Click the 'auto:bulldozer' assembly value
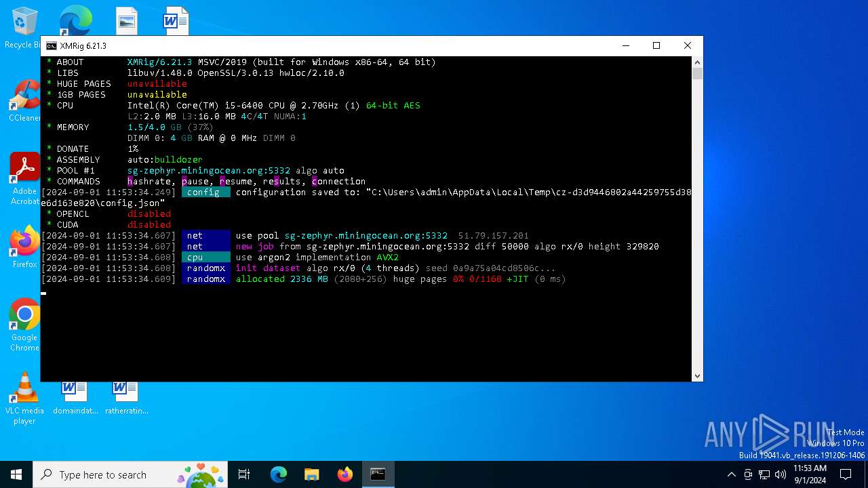Viewport: 868px width, 488px height. pyautogui.click(x=165, y=159)
